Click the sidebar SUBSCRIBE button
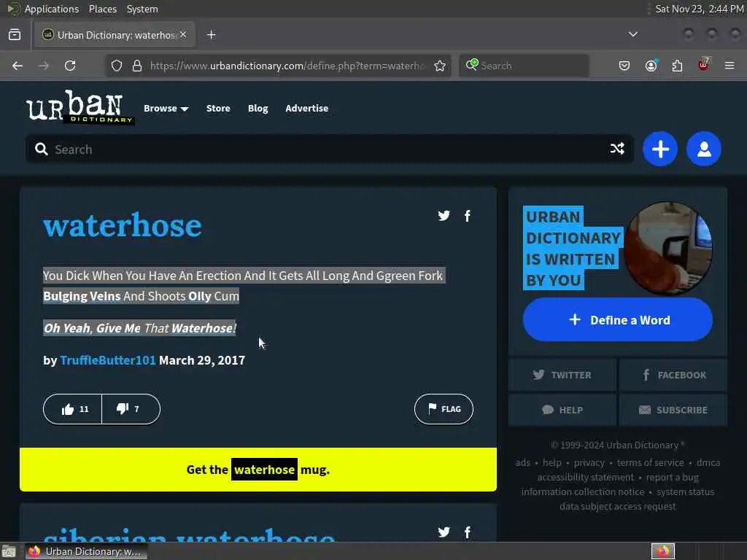Screen dimensions: 747x560 pos(673,410)
